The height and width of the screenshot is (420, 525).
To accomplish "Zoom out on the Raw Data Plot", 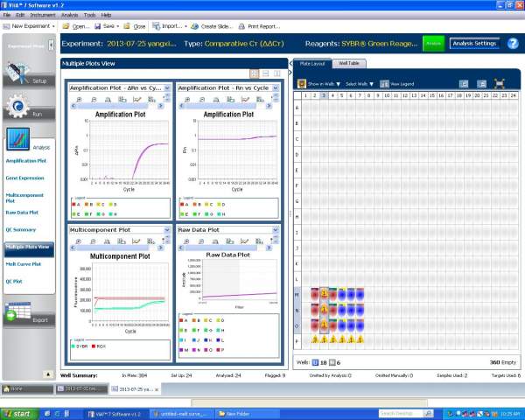I will click(x=201, y=241).
